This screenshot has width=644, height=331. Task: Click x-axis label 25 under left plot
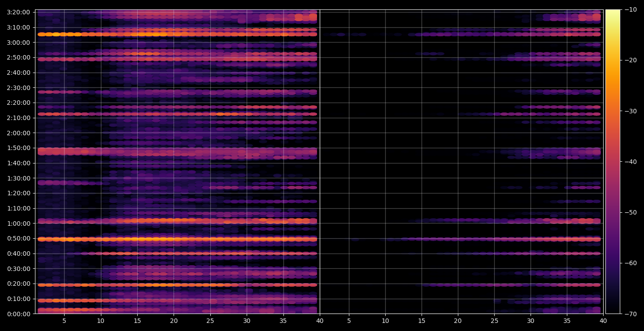(210, 321)
